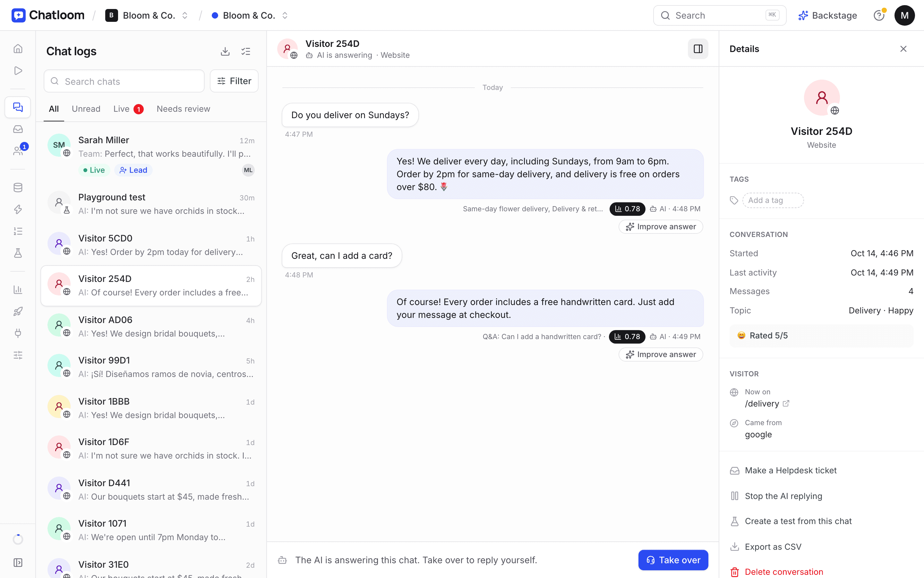Screen dimensions: 924x578
Task: Click the 0.78 confidence badge at 4:49 PM
Action: [x=627, y=337]
